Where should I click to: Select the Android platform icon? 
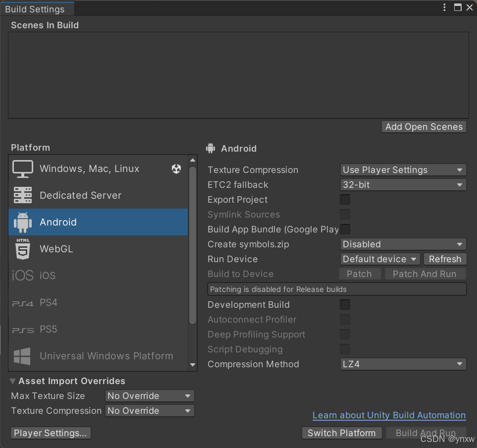coord(22,222)
